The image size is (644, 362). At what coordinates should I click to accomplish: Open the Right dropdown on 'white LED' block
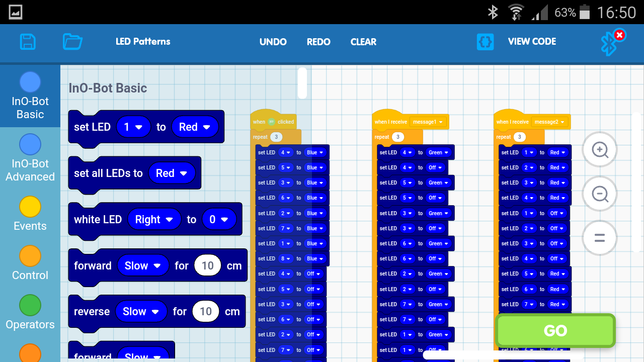[x=154, y=220]
